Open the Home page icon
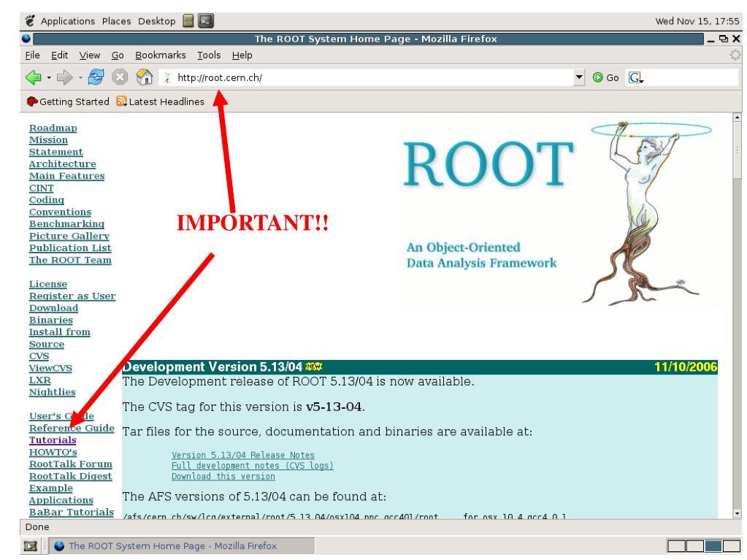The image size is (747, 560). pos(145,77)
